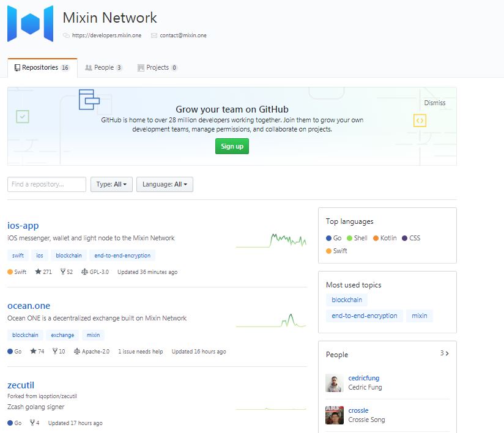504x433 pixels.
Task: Click the Mixin Network logo avatar
Action: (x=30, y=24)
